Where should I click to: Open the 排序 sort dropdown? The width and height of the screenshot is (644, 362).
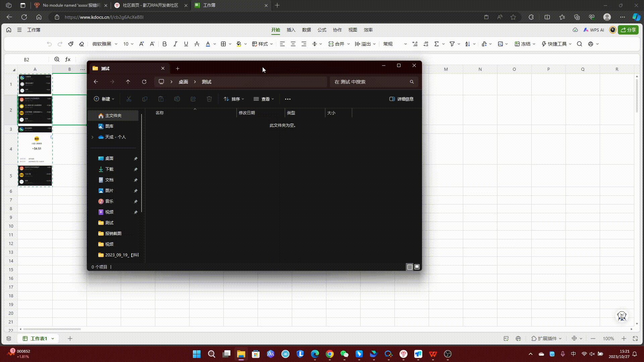point(234,99)
